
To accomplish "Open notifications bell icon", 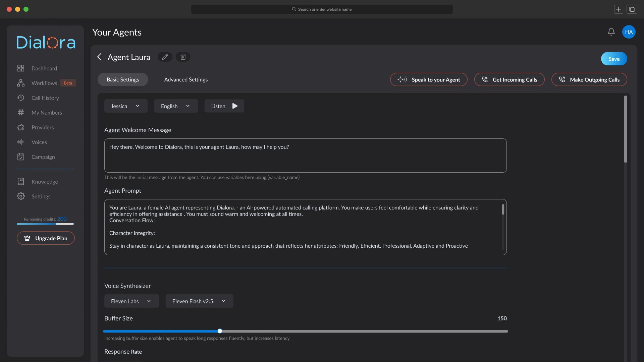I will 611,32.
